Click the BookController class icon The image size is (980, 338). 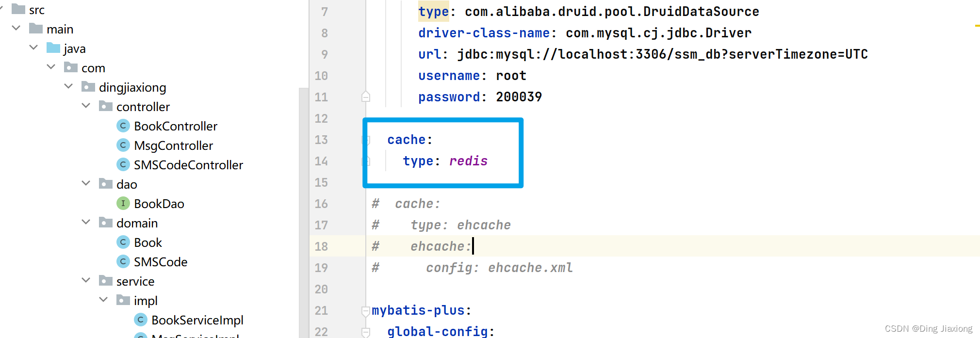(x=123, y=126)
